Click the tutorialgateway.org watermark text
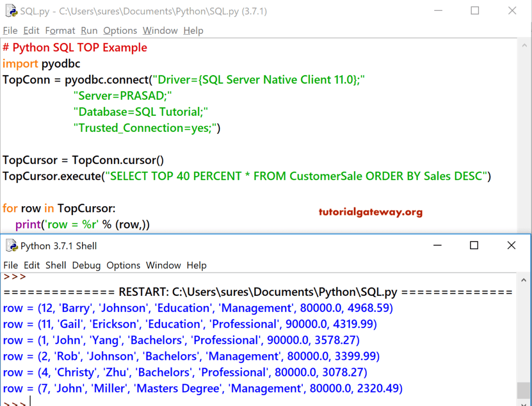The image size is (532, 406). 370,212
